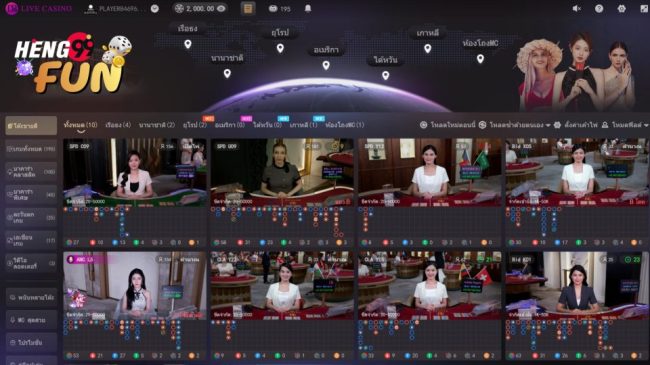Image resolution: width=650 pixels, height=365 pixels.
Task: Select the map pin under ไต้หวัน
Action: coord(386,75)
